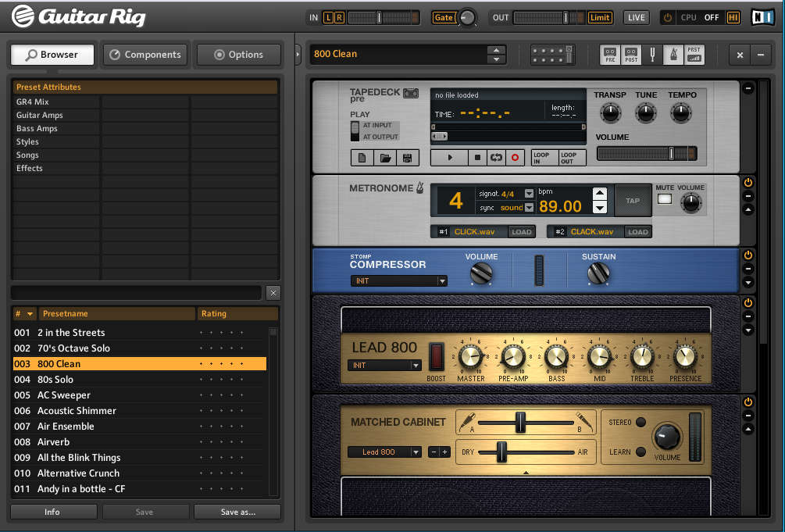This screenshot has height=532, width=785.
Task: Switch to the Components tab
Action: point(145,55)
